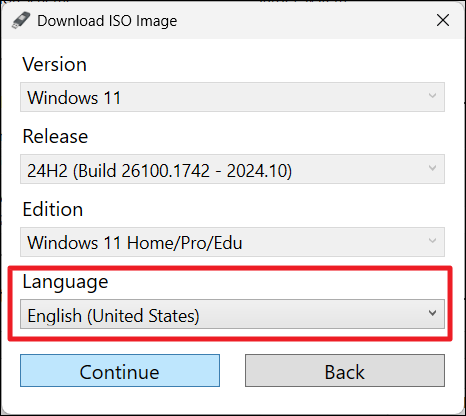Screen dimensions: 466x416
Task: Click the chevron arrow of the Version dropdown
Action: click(x=432, y=96)
